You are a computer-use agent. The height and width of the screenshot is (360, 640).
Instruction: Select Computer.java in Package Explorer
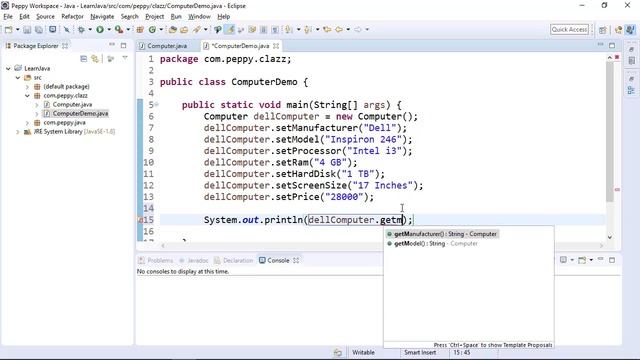72,104
